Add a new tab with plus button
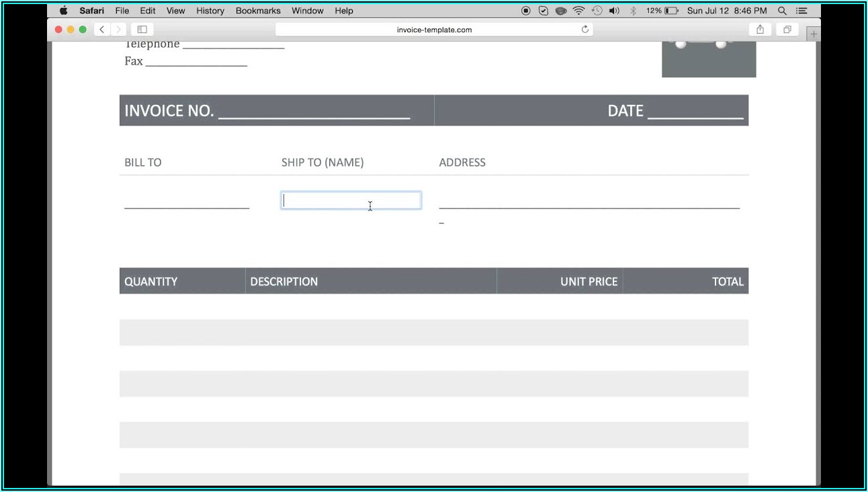Image resolution: width=868 pixels, height=492 pixels. click(x=814, y=34)
